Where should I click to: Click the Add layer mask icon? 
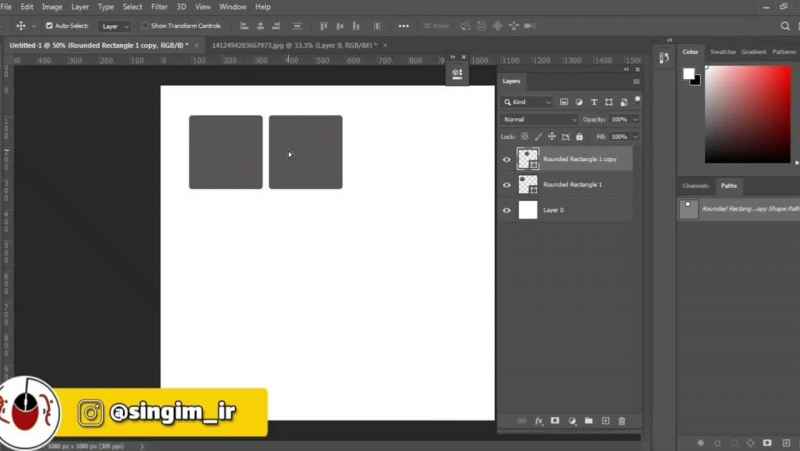click(x=555, y=421)
